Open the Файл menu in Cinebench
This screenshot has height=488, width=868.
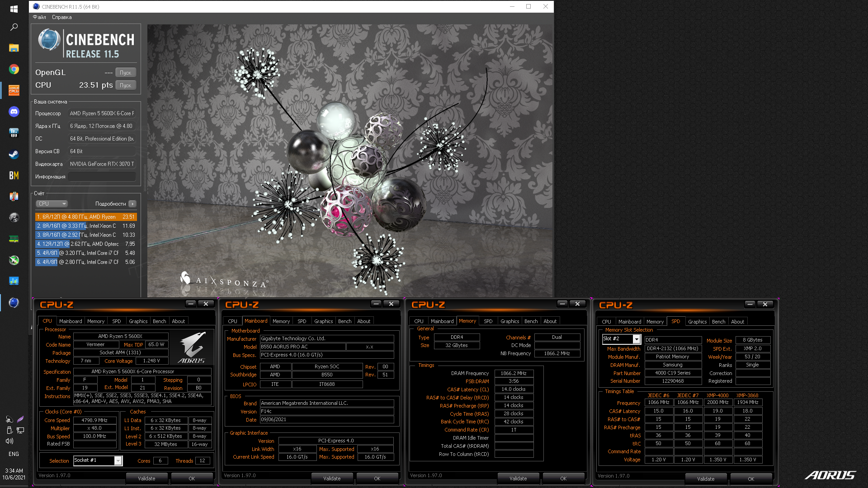click(x=39, y=17)
